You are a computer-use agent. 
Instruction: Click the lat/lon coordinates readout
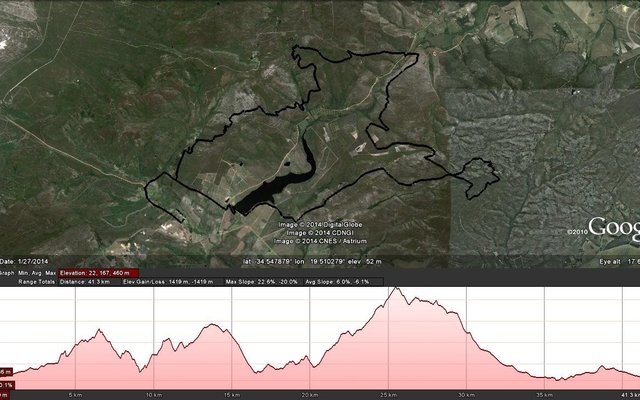point(312,262)
